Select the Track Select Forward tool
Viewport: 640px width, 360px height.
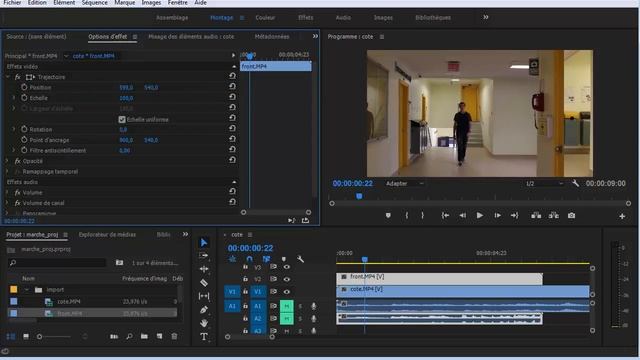click(x=204, y=256)
